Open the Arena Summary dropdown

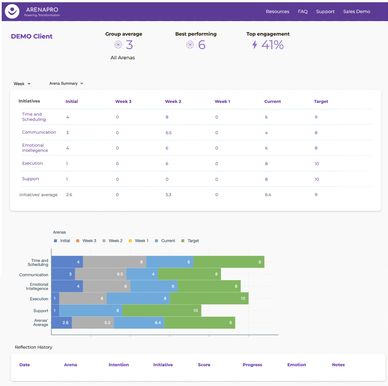[66, 83]
